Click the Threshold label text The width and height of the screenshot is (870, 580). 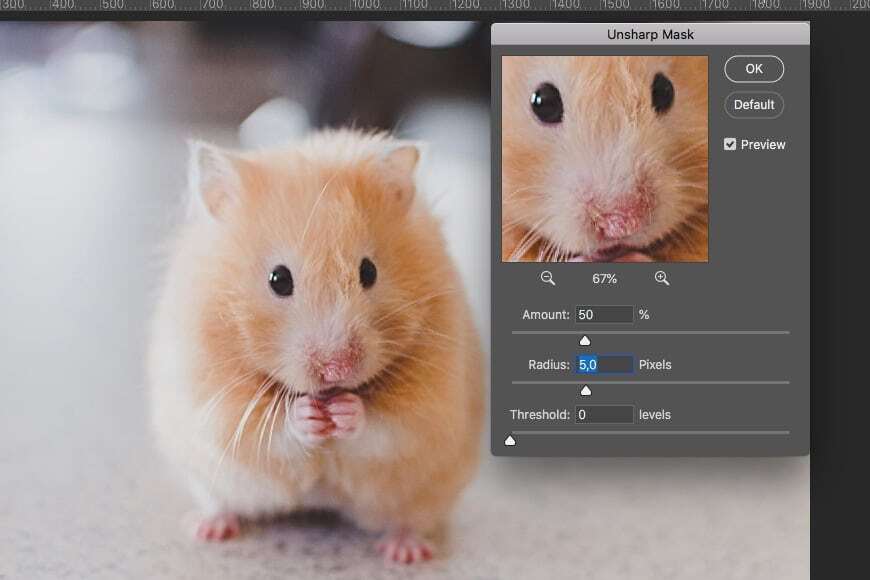click(x=539, y=414)
